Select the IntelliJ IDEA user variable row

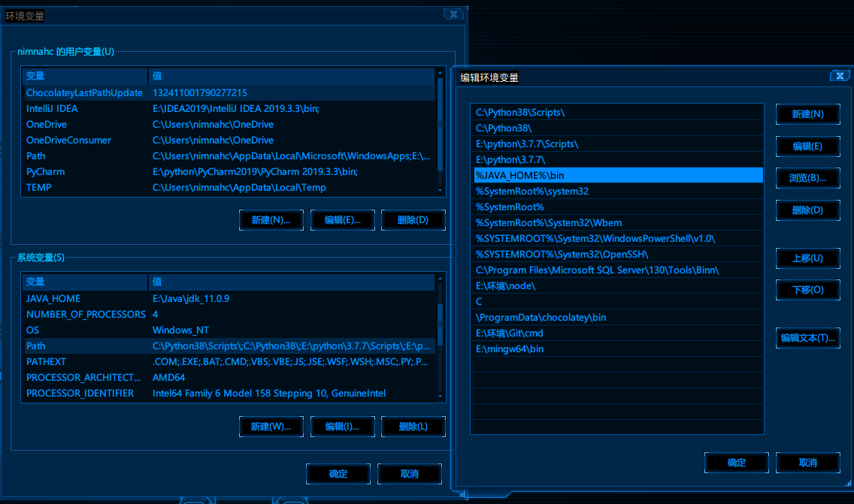tap(229, 109)
